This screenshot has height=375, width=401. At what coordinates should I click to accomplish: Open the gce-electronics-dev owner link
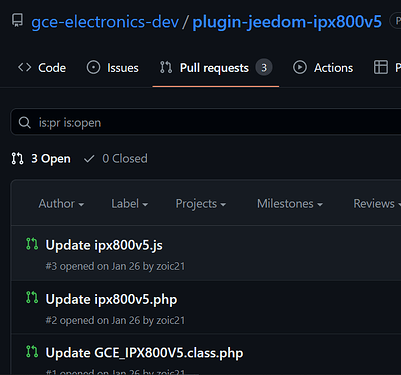click(x=105, y=22)
